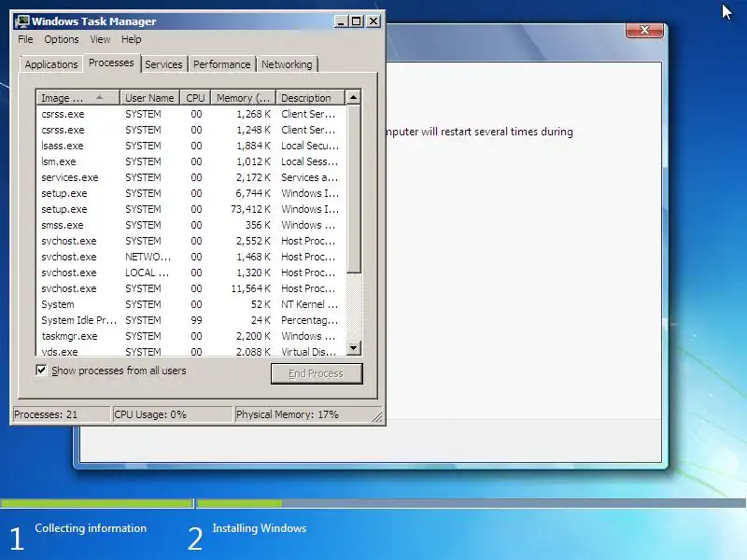
Task: Close the Install Windows dialog behind
Action: pyautogui.click(x=644, y=30)
